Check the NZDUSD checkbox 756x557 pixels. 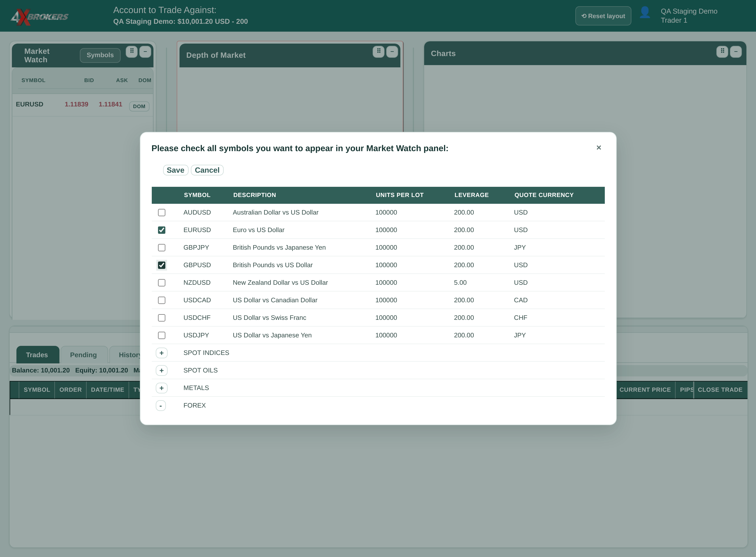click(162, 282)
